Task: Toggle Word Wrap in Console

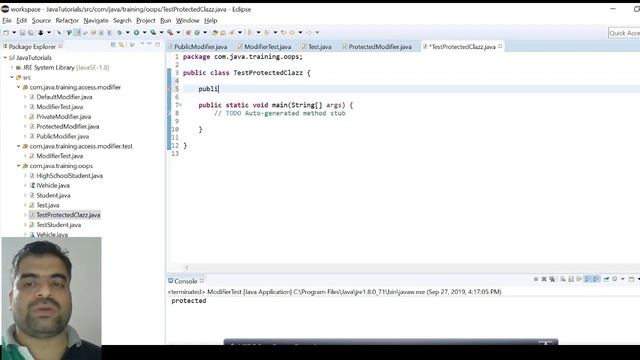Action: click(x=579, y=279)
